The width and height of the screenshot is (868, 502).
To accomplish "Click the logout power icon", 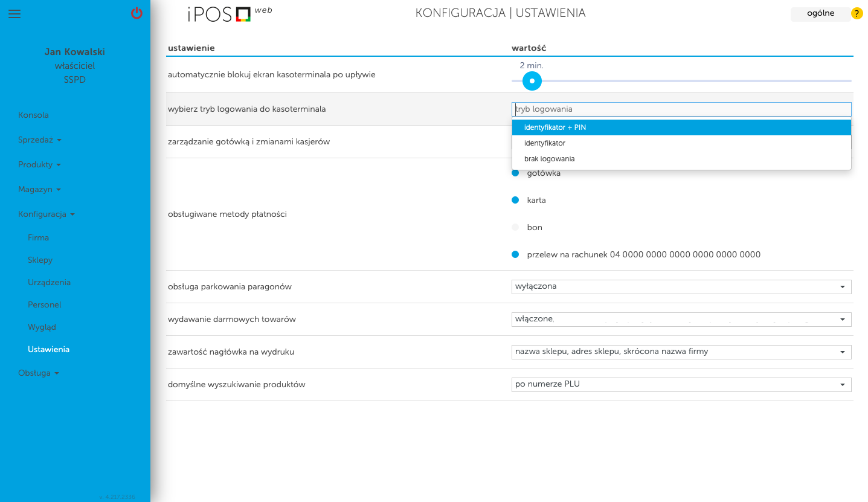I will click(x=137, y=13).
